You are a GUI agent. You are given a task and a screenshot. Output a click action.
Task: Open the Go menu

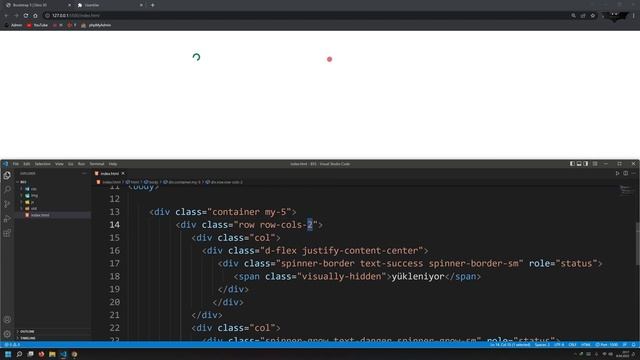point(71,164)
